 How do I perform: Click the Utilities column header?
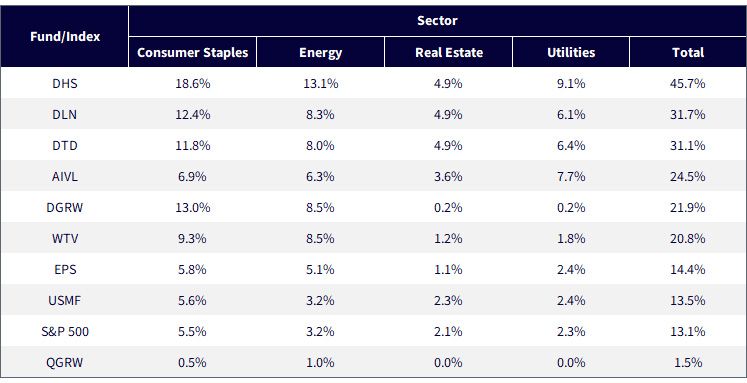[x=571, y=52]
